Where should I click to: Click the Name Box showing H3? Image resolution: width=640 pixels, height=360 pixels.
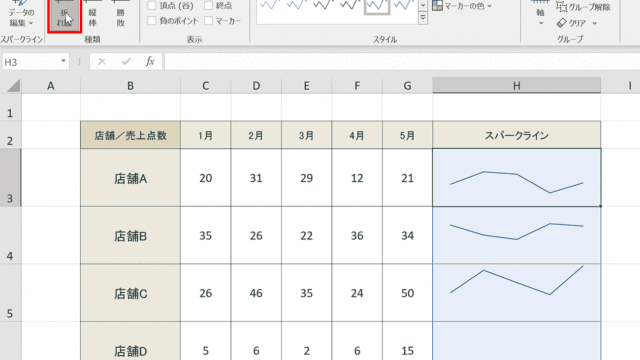[x=31, y=62]
